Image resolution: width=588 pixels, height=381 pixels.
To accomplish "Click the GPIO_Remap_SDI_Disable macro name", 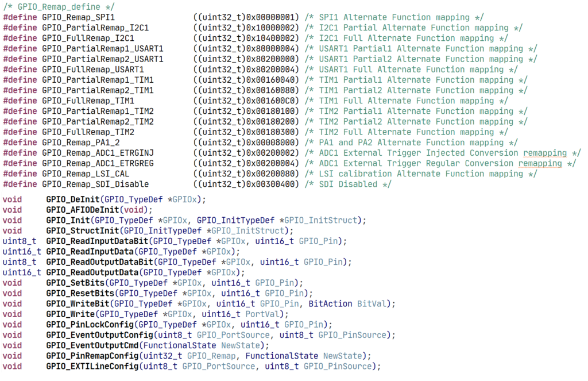I will coord(95,184).
